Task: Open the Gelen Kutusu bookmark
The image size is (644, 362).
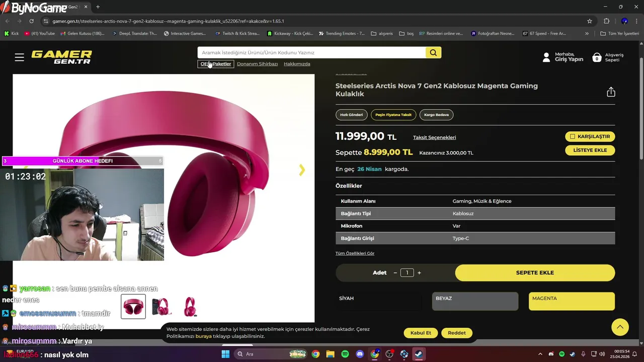Action: [x=82, y=34]
